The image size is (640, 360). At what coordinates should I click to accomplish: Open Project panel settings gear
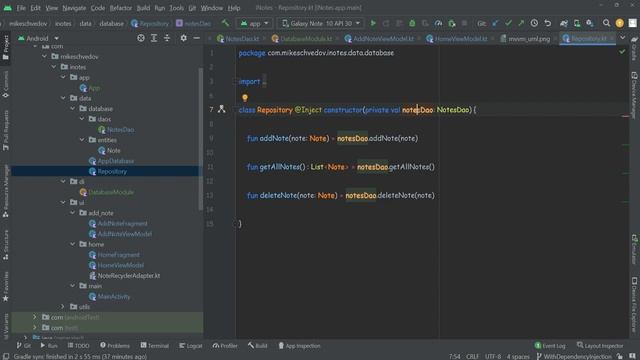click(183, 38)
